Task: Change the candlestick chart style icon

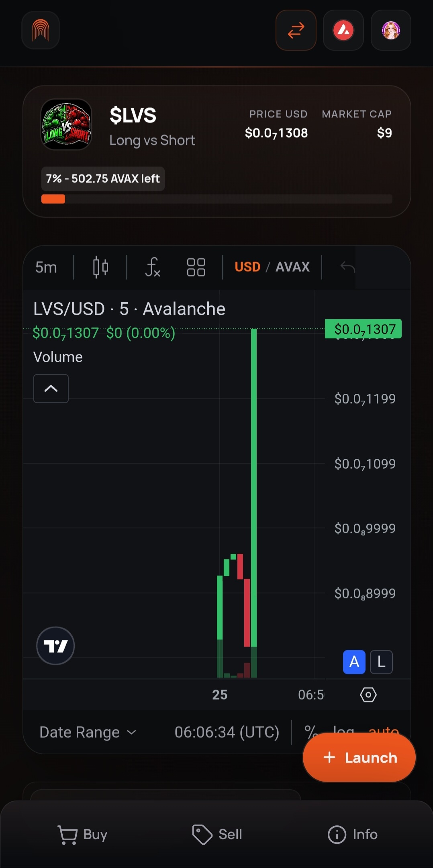Action: point(100,267)
